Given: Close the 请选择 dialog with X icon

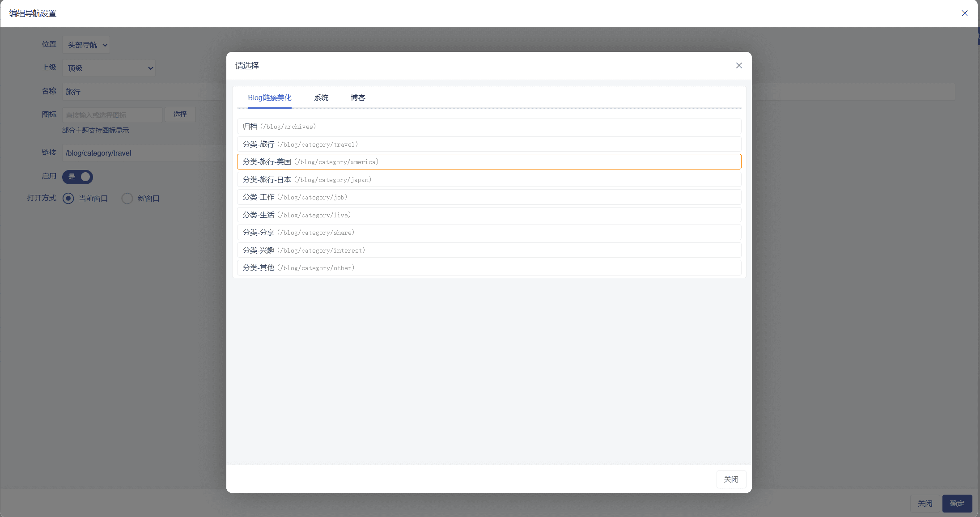Looking at the screenshot, I should pos(739,66).
